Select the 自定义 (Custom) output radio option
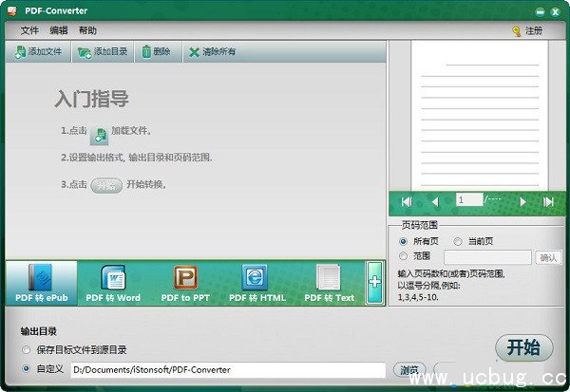The image size is (570, 392). [x=26, y=369]
